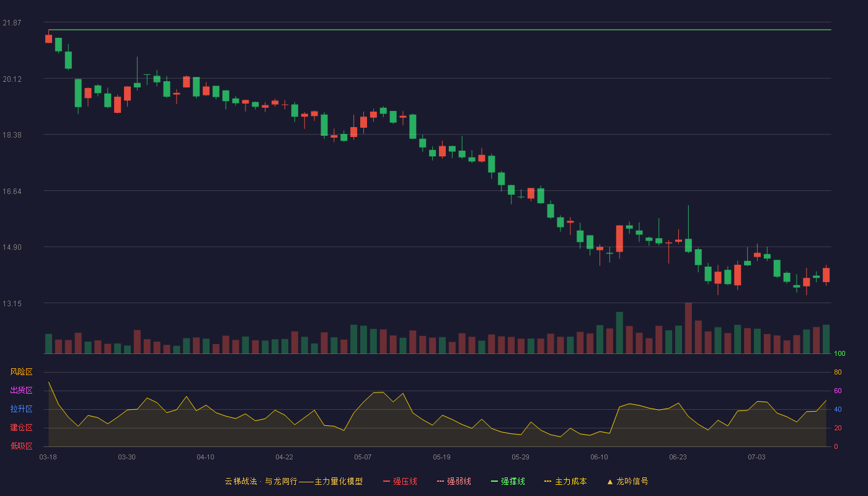Select the 低吸区 zone label
This screenshot has height=496, width=868.
[x=21, y=446]
